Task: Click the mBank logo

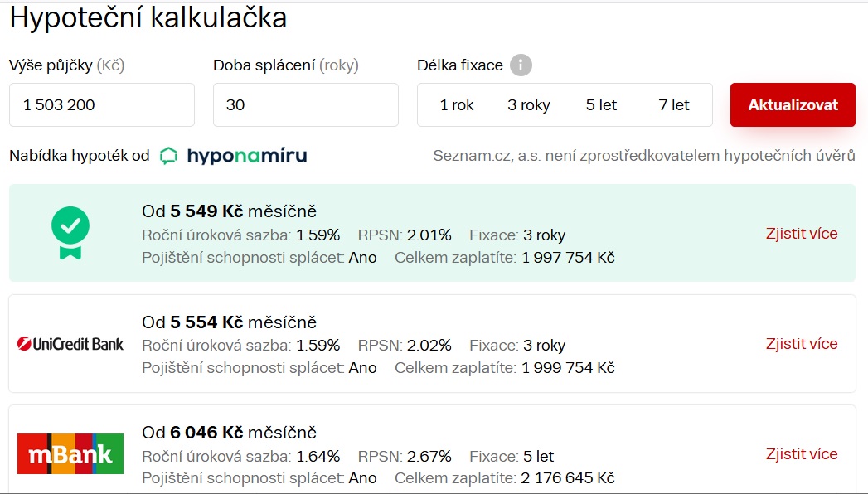Action: click(x=70, y=453)
